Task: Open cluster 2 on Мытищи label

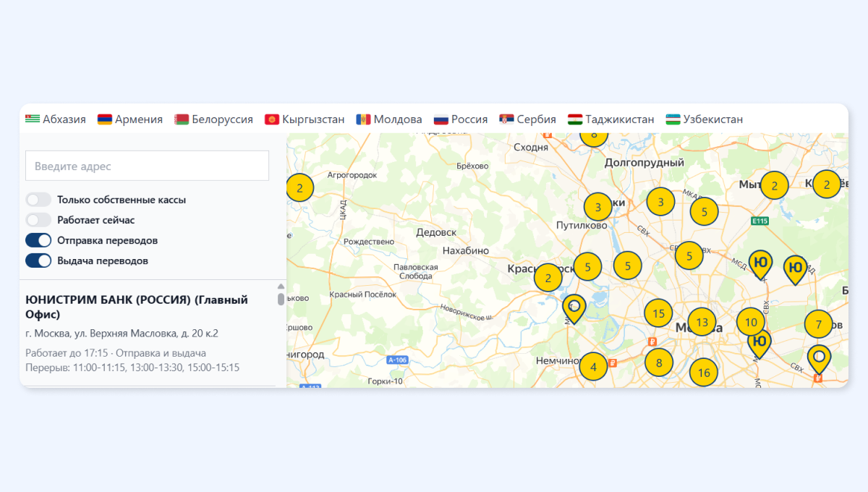Action: 774,185
